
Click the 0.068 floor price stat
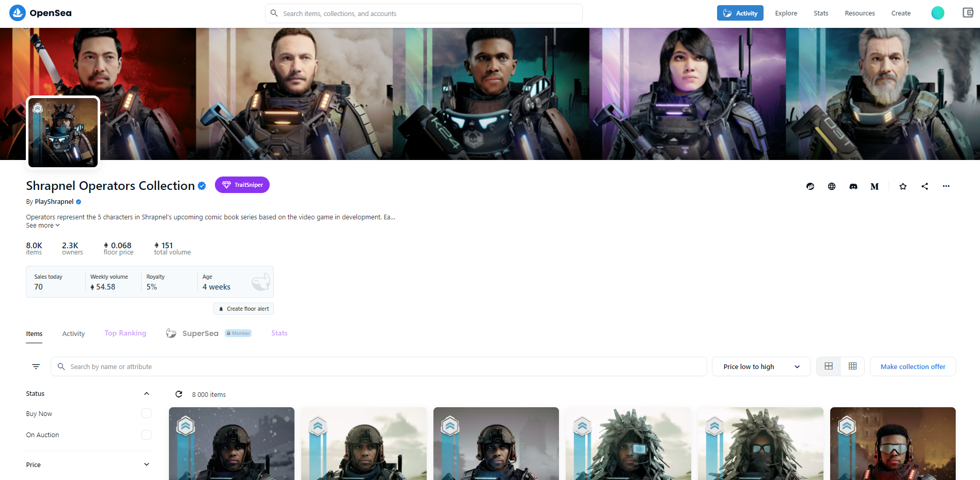[118, 248]
